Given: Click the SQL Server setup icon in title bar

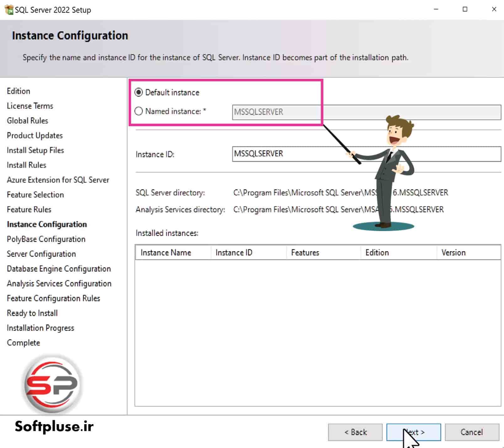Looking at the screenshot, I should pyautogui.click(x=9, y=9).
